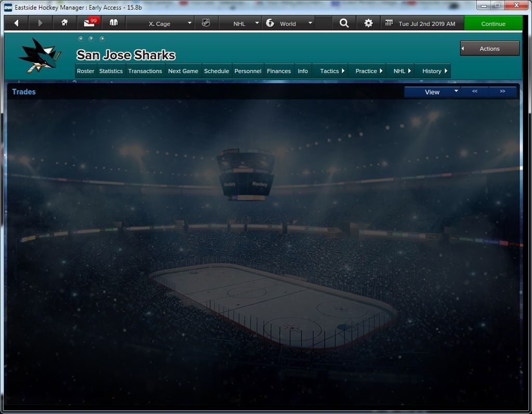This screenshot has height=414, width=532.
Task: Expand the Practice submenu
Action: pos(367,71)
